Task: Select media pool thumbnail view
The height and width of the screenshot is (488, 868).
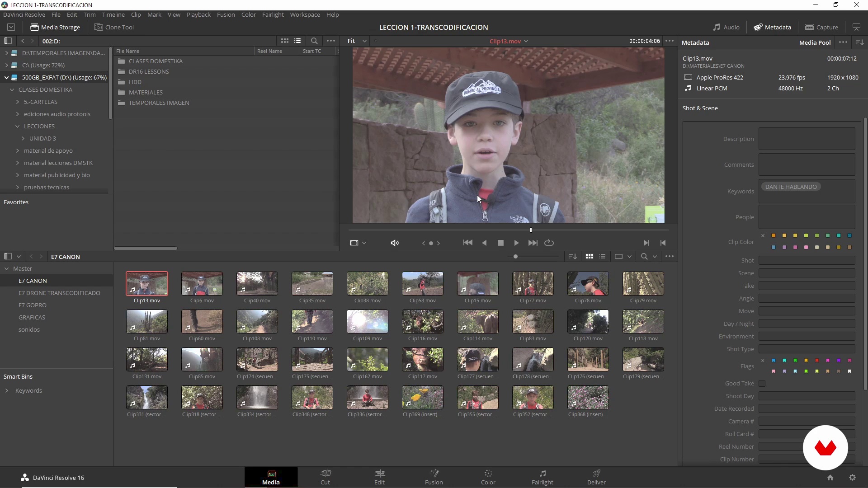Action: (589, 256)
